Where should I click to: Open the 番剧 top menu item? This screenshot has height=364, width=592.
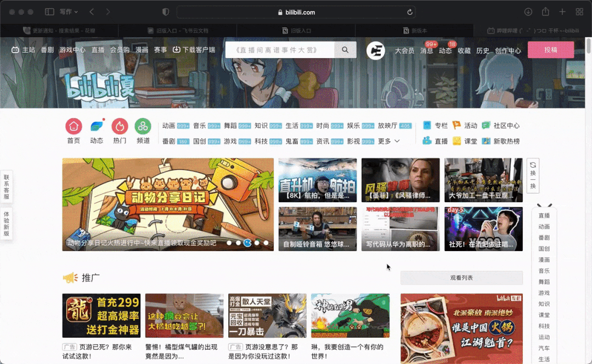coord(47,50)
